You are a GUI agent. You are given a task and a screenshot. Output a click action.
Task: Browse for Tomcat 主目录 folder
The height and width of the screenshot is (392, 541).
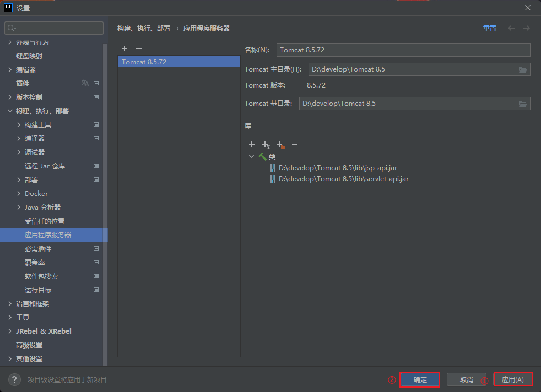coord(523,69)
